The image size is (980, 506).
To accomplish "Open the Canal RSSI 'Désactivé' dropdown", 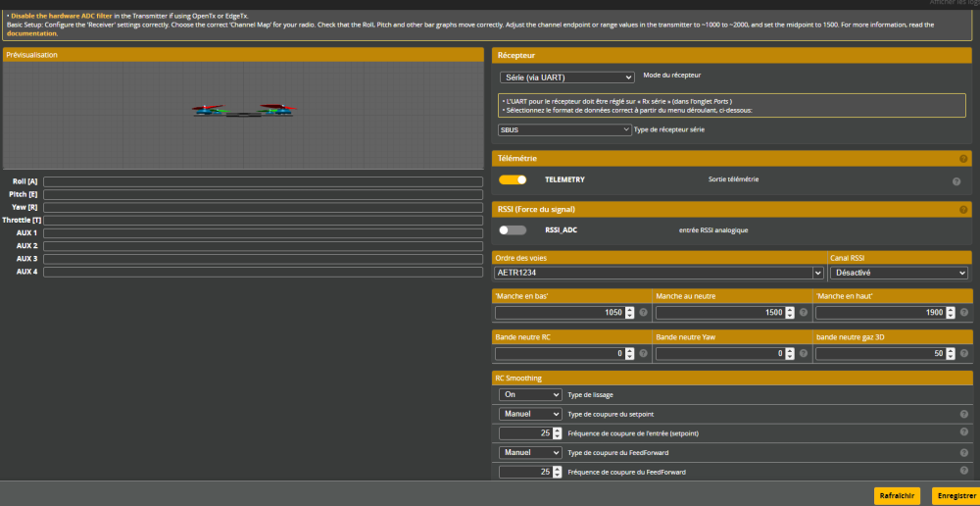I will point(899,273).
